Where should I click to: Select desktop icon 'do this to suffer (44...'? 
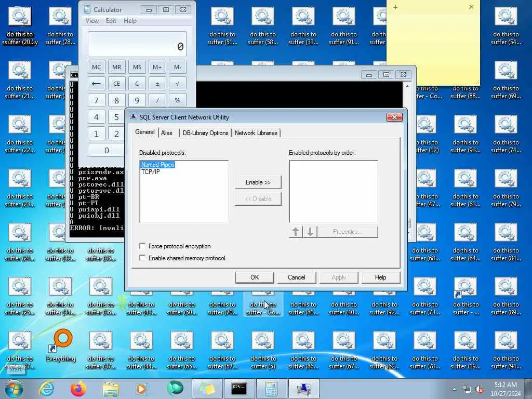(141, 351)
